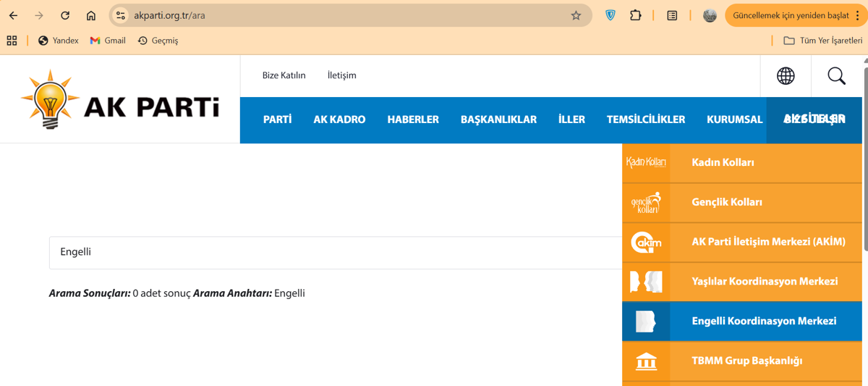Click the AK PARTİ lightbulb logo
This screenshot has width=868, height=386.
120,100
